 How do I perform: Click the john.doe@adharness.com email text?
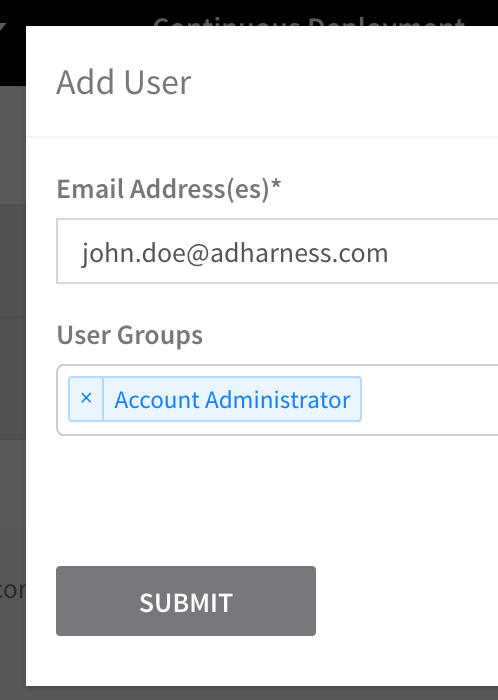coord(235,253)
